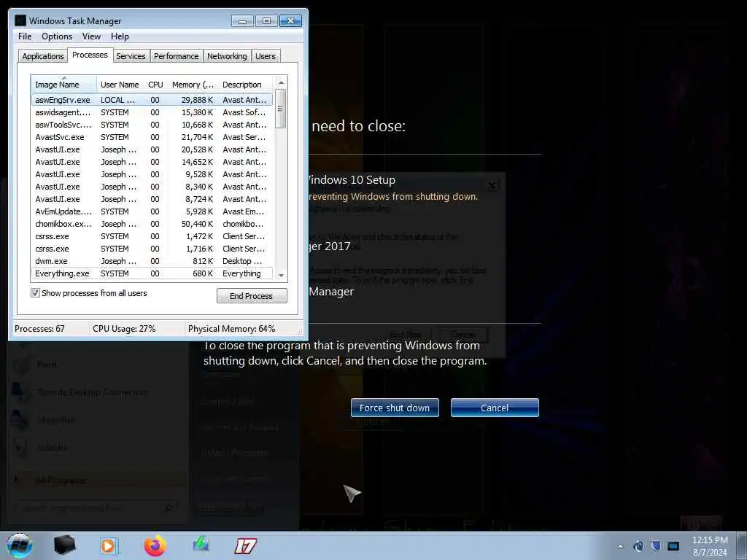Select AvastUI.exe using 14,652 K
Screen dimensions: 747x560
(x=152, y=162)
